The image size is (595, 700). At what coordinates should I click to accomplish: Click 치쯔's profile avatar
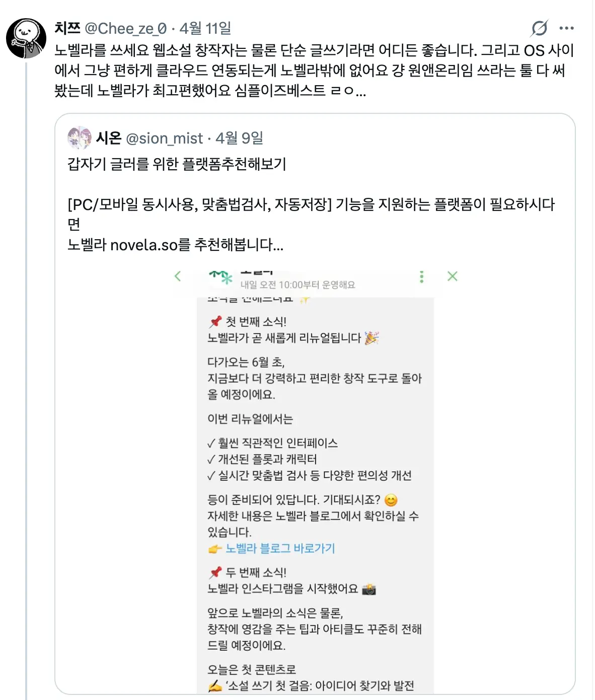point(26,38)
